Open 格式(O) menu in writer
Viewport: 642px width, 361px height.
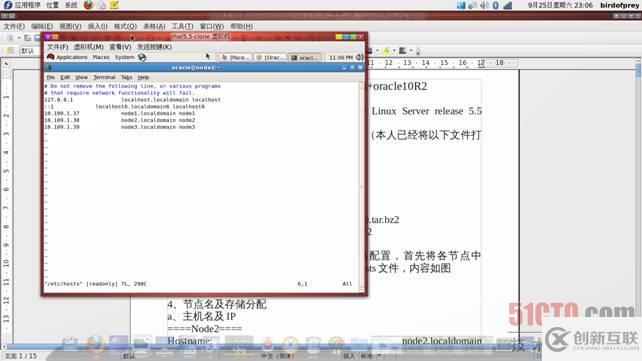click(125, 26)
